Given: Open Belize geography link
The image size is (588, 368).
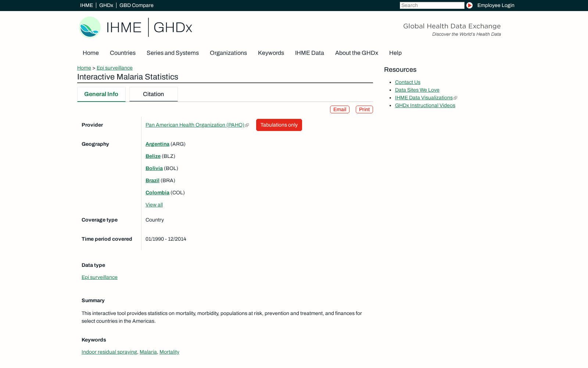Looking at the screenshot, I should (153, 156).
